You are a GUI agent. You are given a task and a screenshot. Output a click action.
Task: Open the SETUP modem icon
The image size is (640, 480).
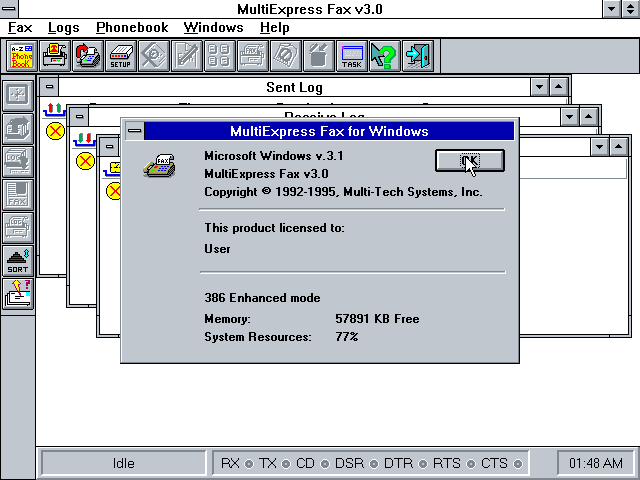coord(121,56)
